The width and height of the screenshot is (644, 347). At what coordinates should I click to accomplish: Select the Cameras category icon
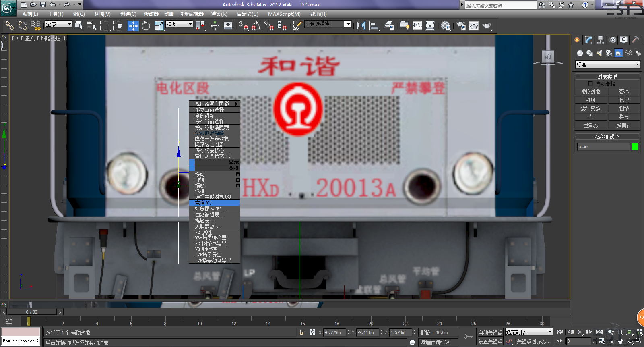[609, 53]
